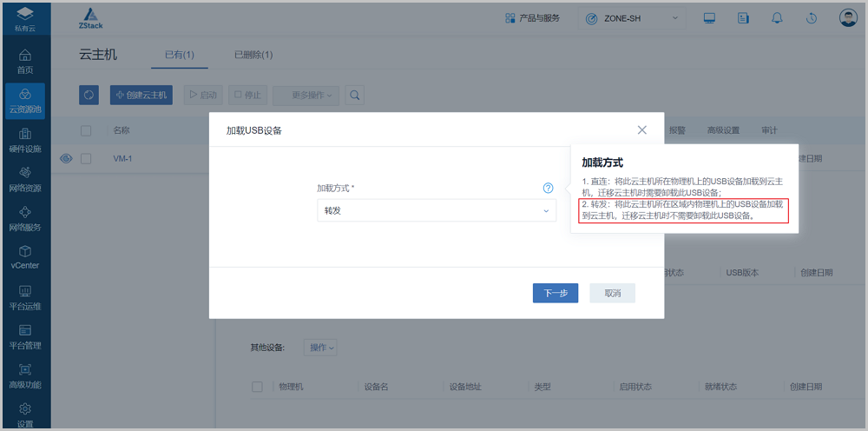Select the 已有(1) tab
The height and width of the screenshot is (431, 868).
click(180, 55)
